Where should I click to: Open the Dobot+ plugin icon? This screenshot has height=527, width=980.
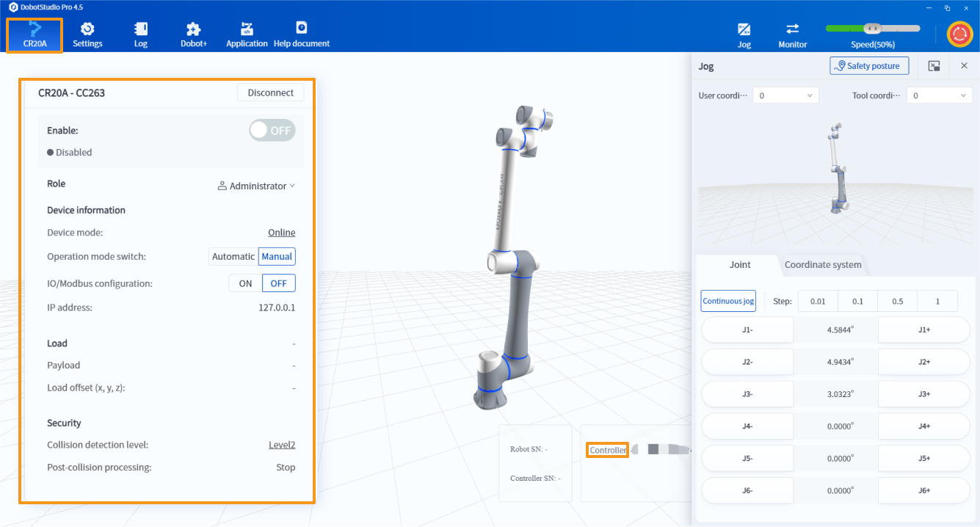tap(194, 29)
